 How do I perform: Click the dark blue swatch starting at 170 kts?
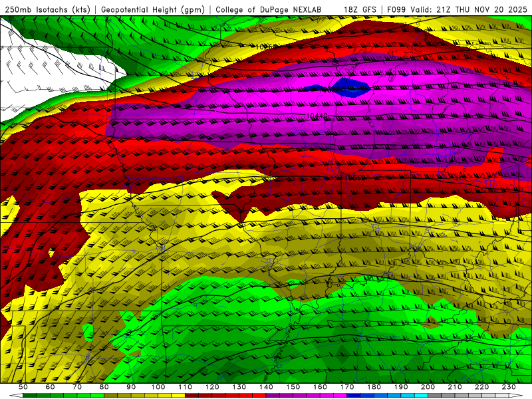(354, 396)
